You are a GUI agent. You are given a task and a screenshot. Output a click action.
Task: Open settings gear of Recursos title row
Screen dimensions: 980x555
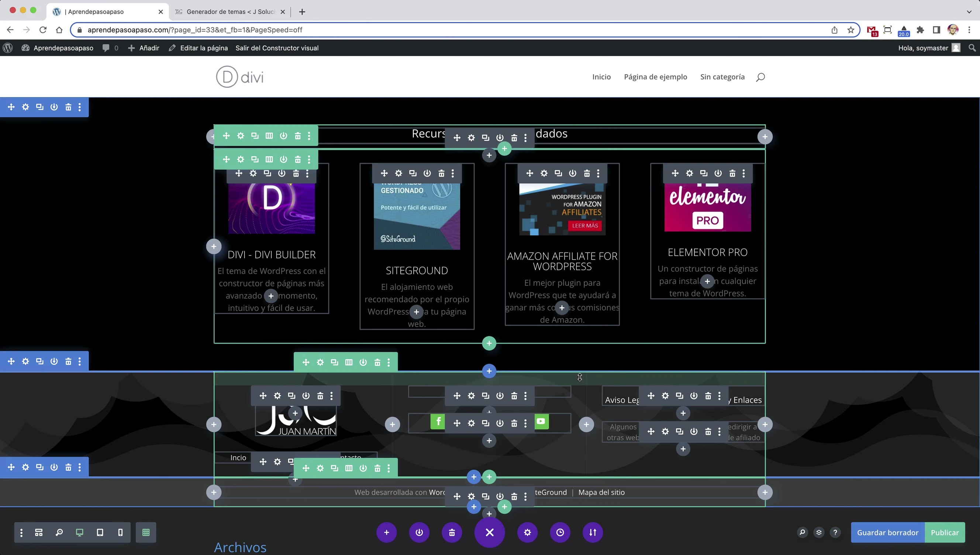(241, 136)
